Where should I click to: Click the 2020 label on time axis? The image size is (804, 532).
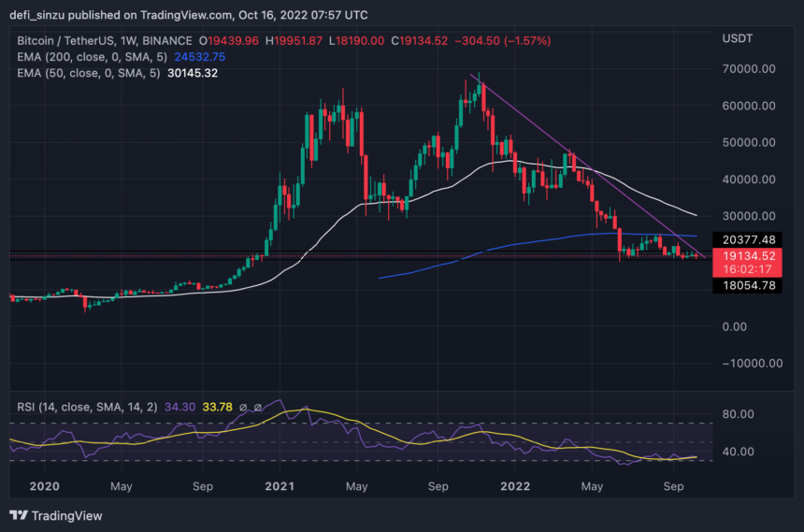coord(45,486)
